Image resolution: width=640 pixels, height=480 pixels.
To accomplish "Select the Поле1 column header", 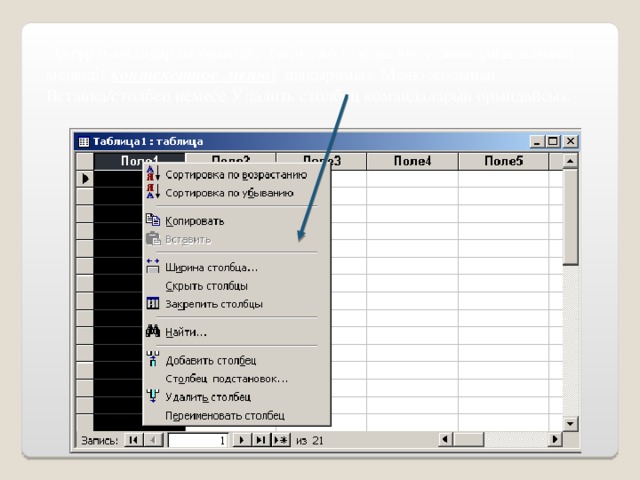I will [x=139, y=161].
